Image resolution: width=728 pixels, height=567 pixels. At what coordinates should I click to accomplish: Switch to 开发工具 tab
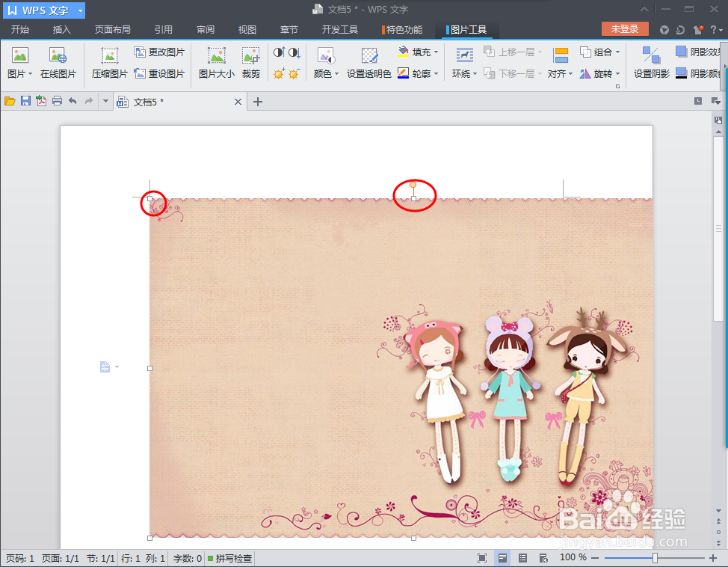coord(340,30)
